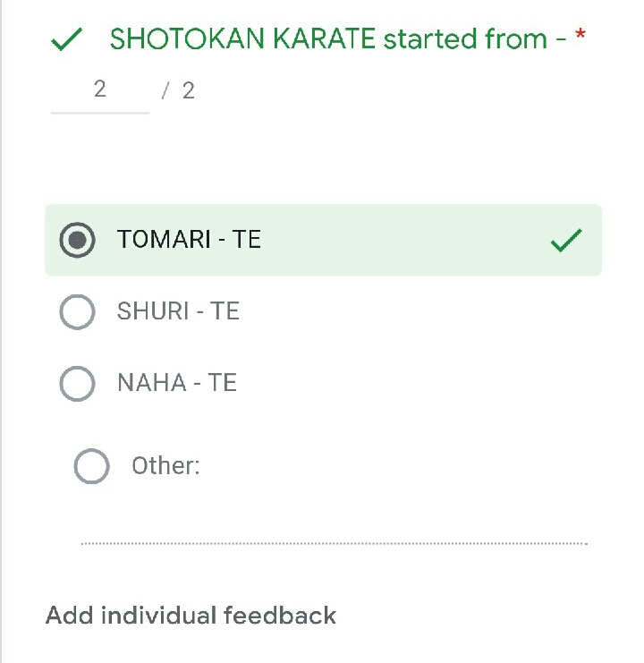Screen dimensions: 644x663
Task: Select the TOMARI - TE radio button
Action: 77,240
